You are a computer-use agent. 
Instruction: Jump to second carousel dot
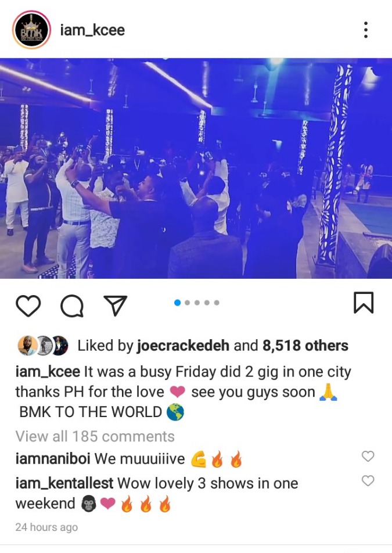187,303
